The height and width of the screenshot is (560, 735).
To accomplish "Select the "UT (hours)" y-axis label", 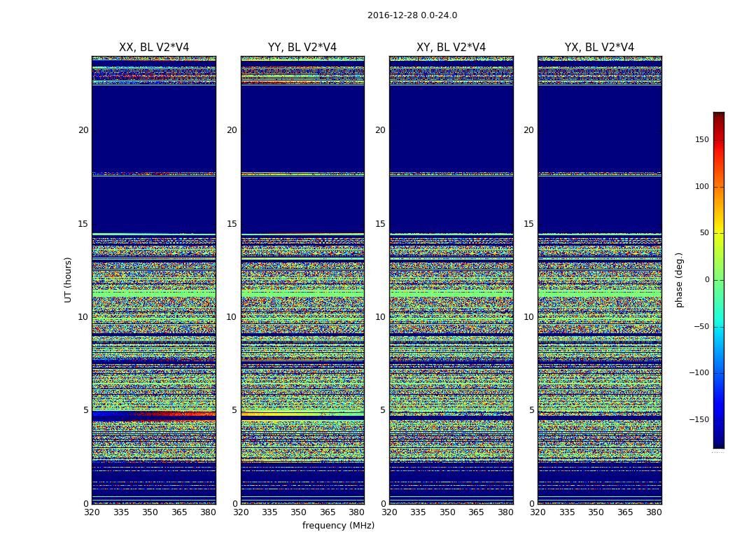I will pos(69,279).
